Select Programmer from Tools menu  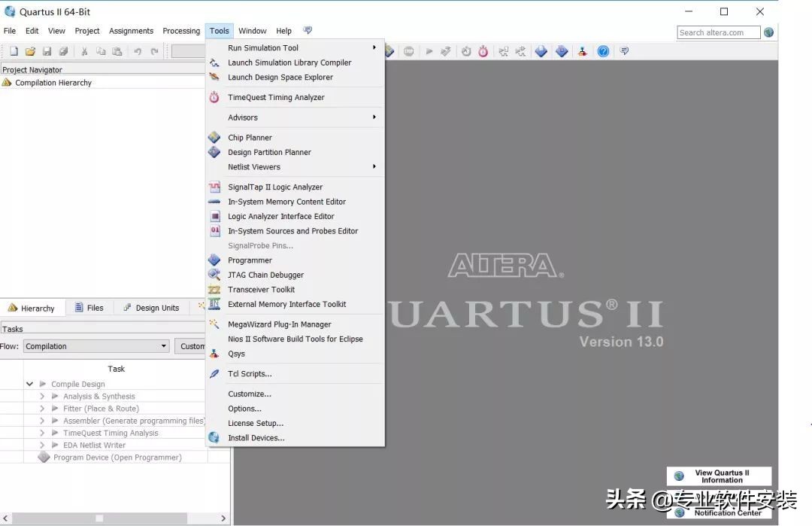tap(295, 260)
